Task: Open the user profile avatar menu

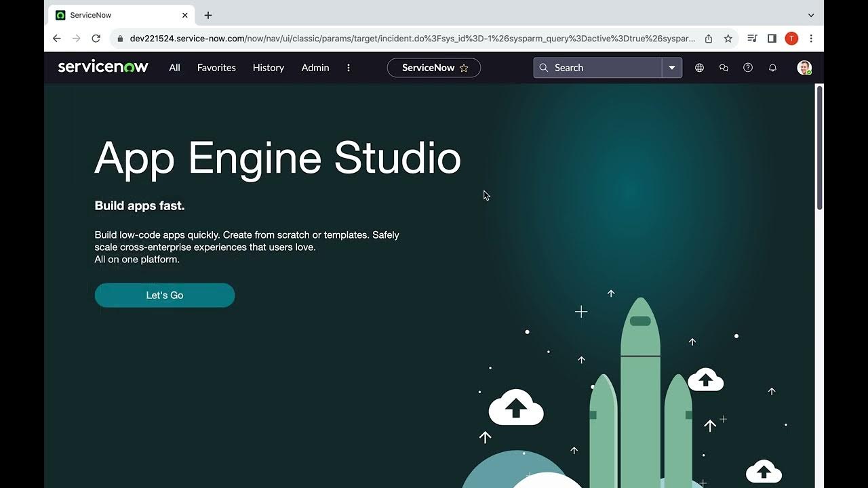Action: pyautogui.click(x=804, y=68)
